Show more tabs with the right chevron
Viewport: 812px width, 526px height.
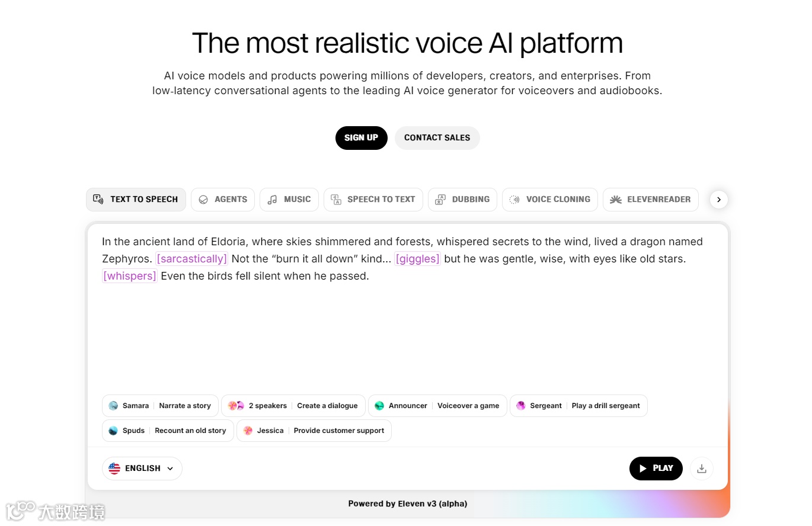pyautogui.click(x=719, y=200)
